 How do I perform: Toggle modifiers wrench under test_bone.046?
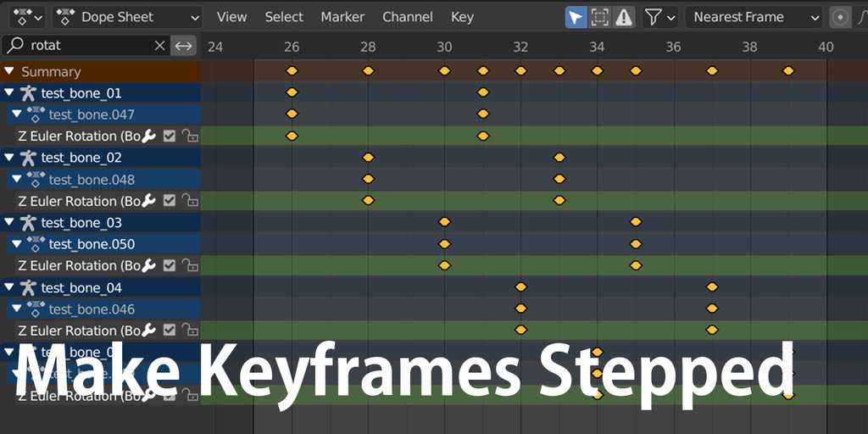point(148,331)
